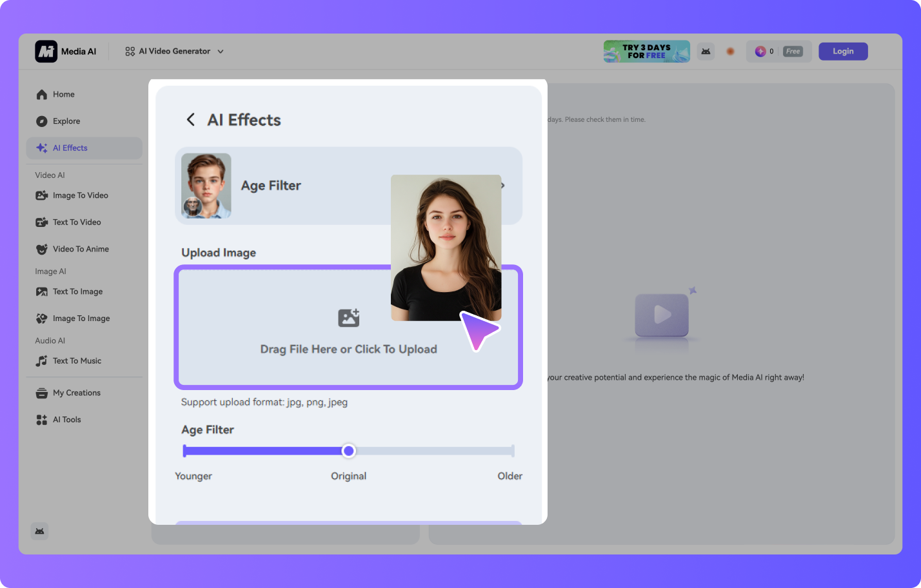Expand the Age Filter effect selector
Image resolution: width=921 pixels, height=588 pixels.
click(x=503, y=186)
